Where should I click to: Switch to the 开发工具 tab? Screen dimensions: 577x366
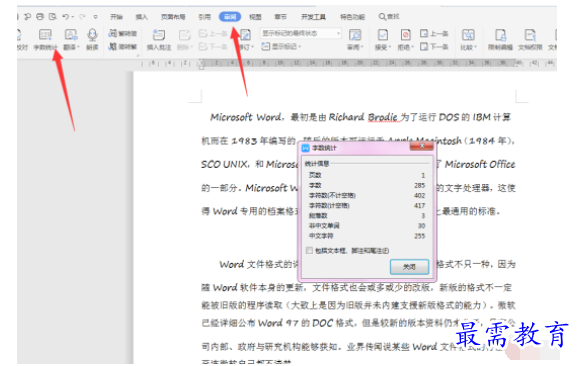coord(313,17)
